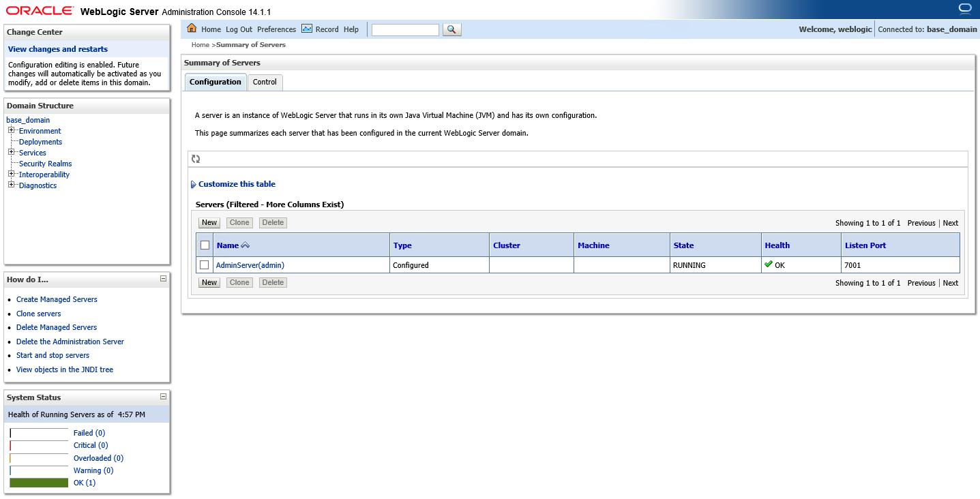Viewport: 980px width, 499px height.
Task: Click into the search text field
Action: tap(405, 30)
